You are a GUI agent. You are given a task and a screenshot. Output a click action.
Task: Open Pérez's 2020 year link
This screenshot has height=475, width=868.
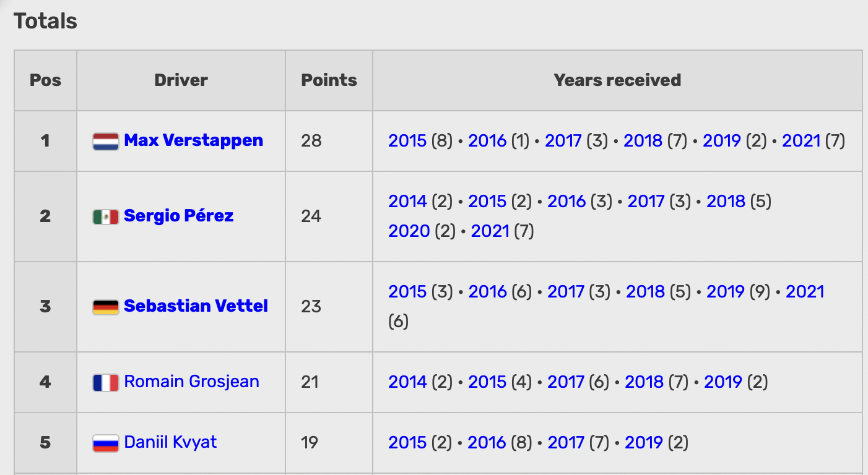pos(409,231)
